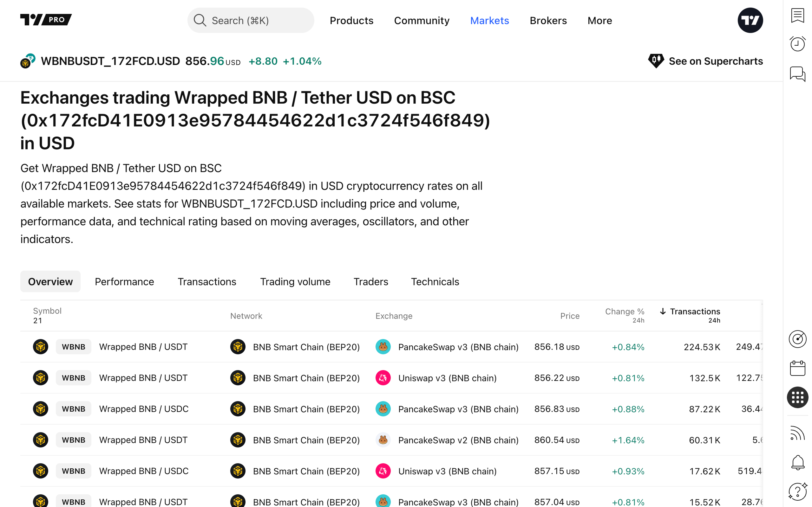Image resolution: width=812 pixels, height=507 pixels.
Task: Switch to the Performance tab
Action: click(124, 282)
